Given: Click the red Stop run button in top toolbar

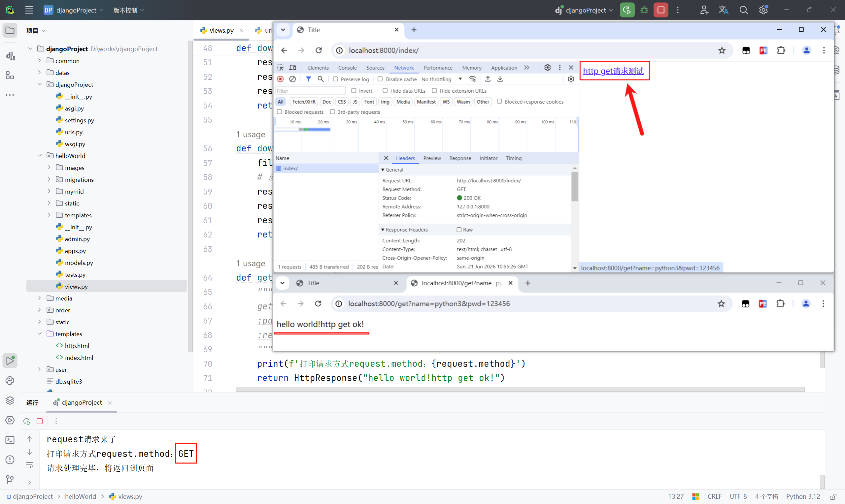Looking at the screenshot, I should (x=660, y=10).
